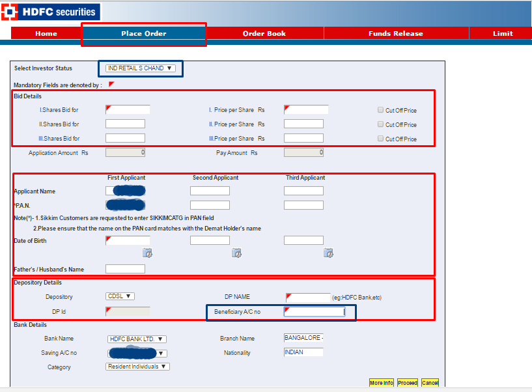The width and height of the screenshot is (532, 392).
Task: Go to the Home tab
Action: click(46, 33)
